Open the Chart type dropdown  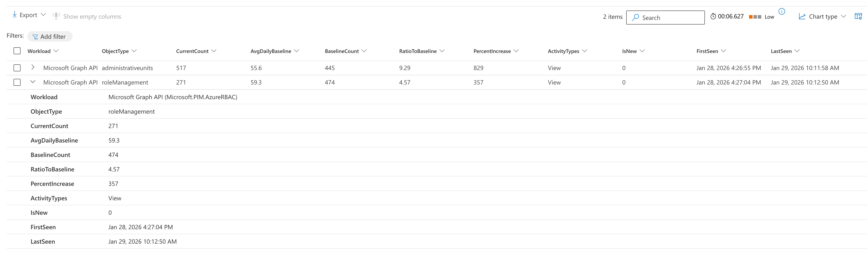pos(843,16)
